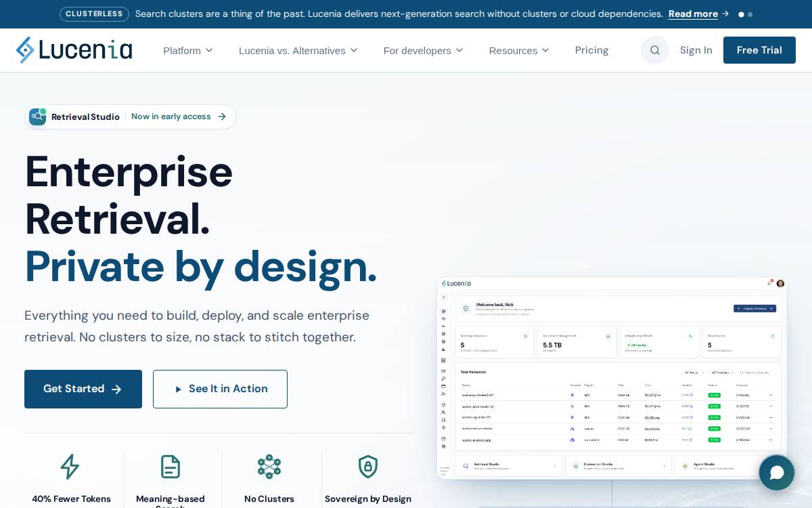Image resolution: width=812 pixels, height=508 pixels.
Task: Expand the For developers menu
Action: coord(424,50)
